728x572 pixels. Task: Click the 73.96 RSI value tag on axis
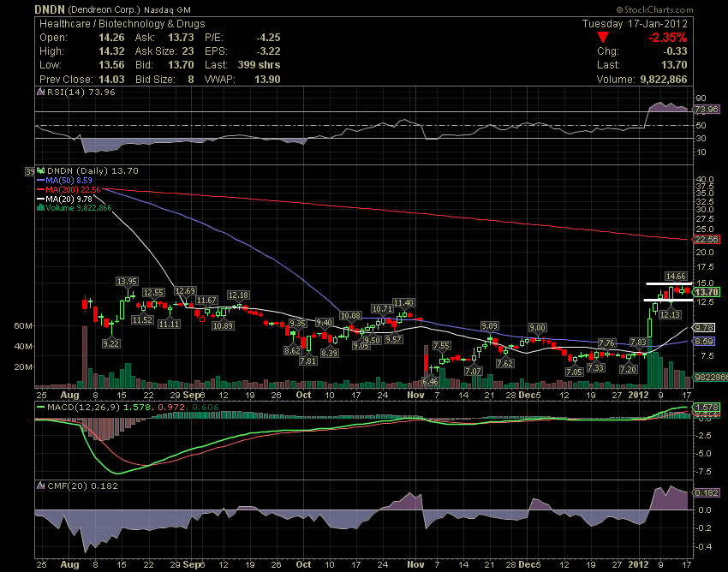[x=707, y=110]
